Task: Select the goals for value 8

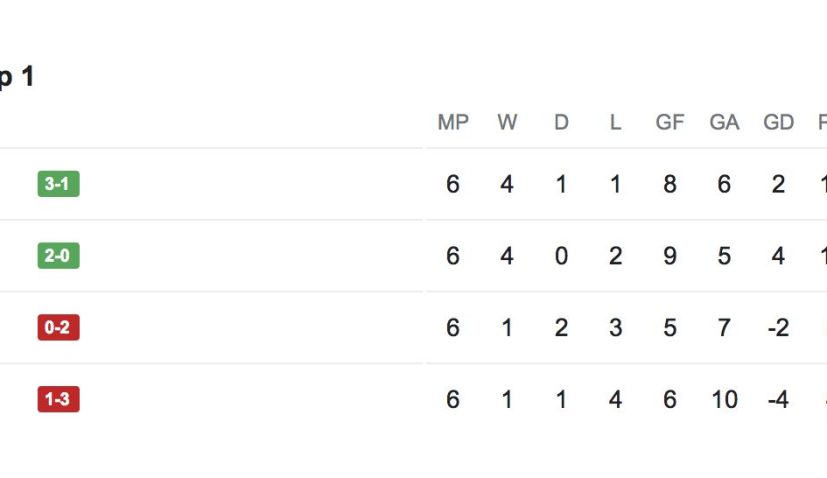Action: click(x=670, y=184)
